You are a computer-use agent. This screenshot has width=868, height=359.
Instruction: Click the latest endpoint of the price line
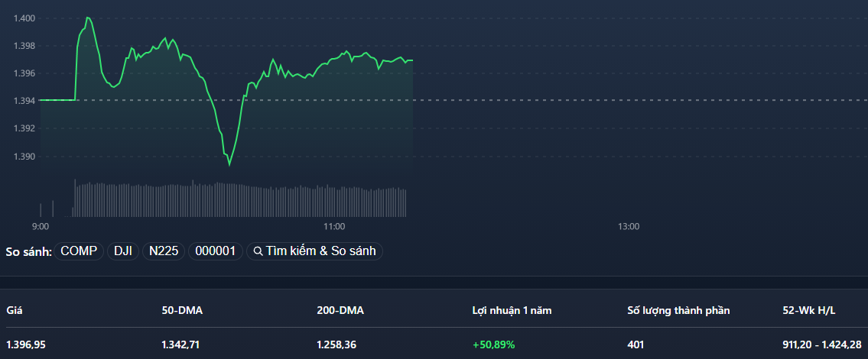[x=412, y=60]
